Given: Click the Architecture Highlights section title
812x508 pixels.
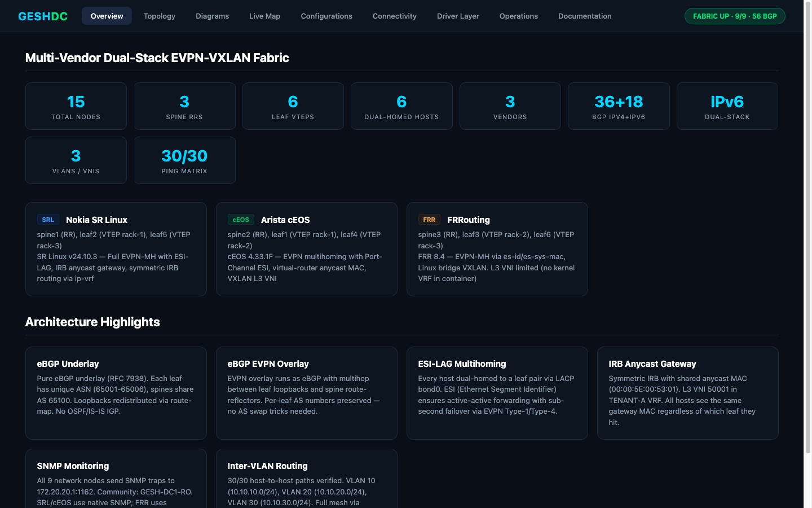Looking at the screenshot, I should coord(92,322).
